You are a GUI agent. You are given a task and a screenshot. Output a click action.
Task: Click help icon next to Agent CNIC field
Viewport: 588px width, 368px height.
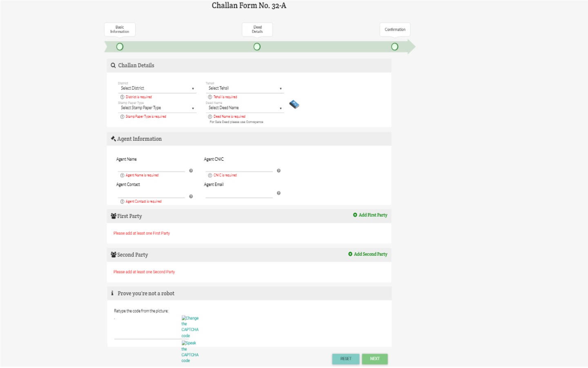(x=278, y=171)
